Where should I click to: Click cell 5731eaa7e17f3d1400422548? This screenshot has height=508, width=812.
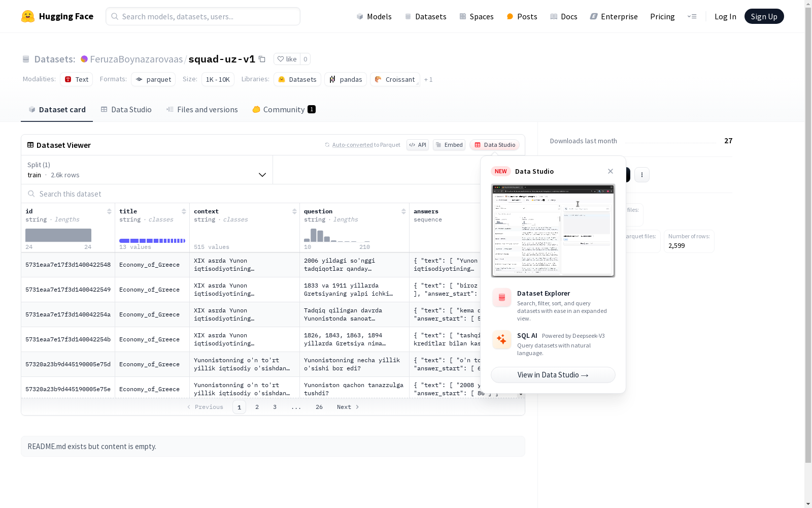click(x=68, y=265)
